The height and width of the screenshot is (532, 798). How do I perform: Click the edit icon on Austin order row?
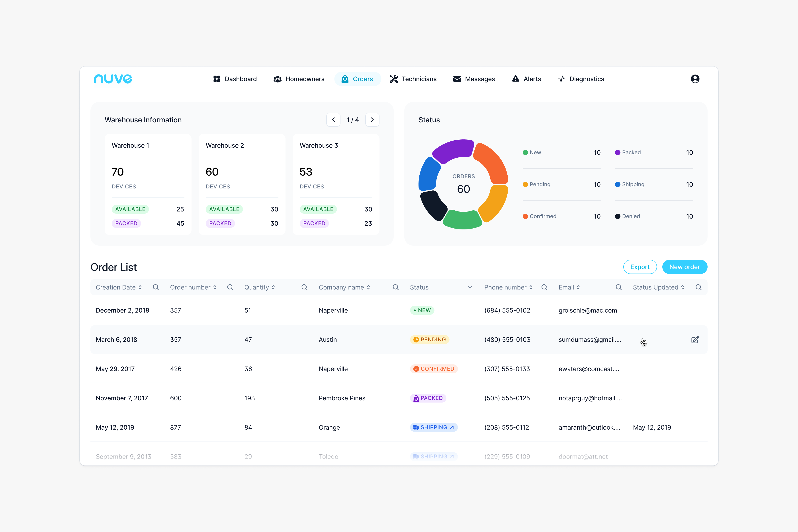click(695, 340)
